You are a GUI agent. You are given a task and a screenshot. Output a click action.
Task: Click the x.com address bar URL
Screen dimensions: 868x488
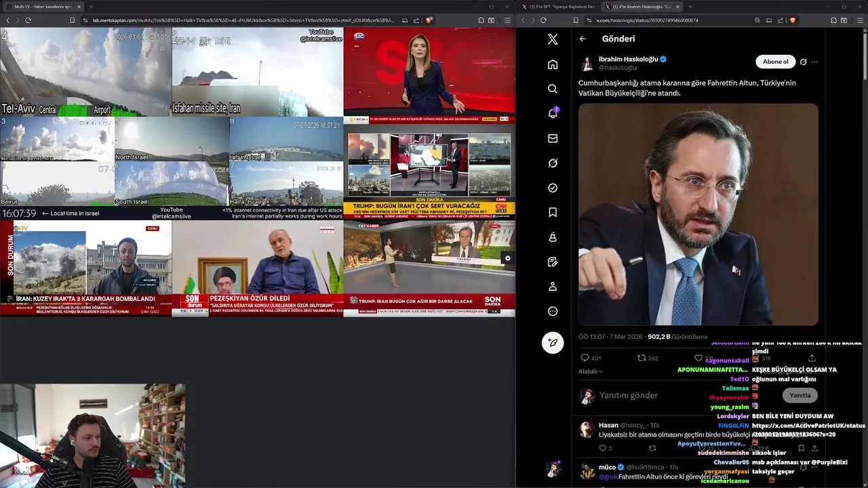tap(647, 20)
